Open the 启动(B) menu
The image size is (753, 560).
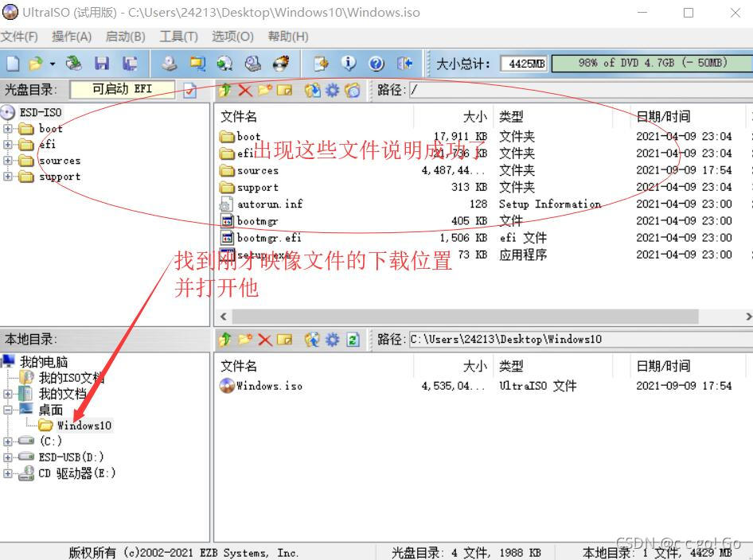click(125, 37)
